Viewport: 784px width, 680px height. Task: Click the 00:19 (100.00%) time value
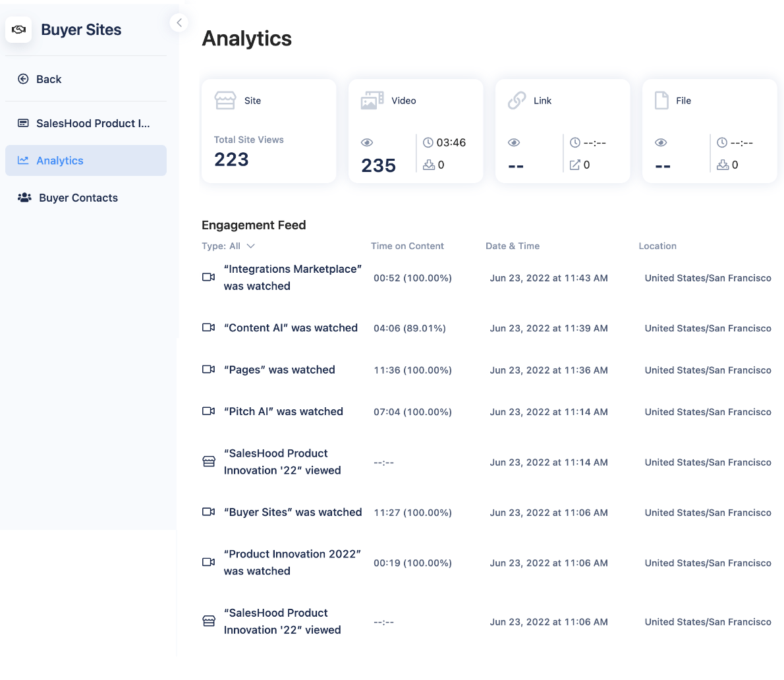click(412, 563)
